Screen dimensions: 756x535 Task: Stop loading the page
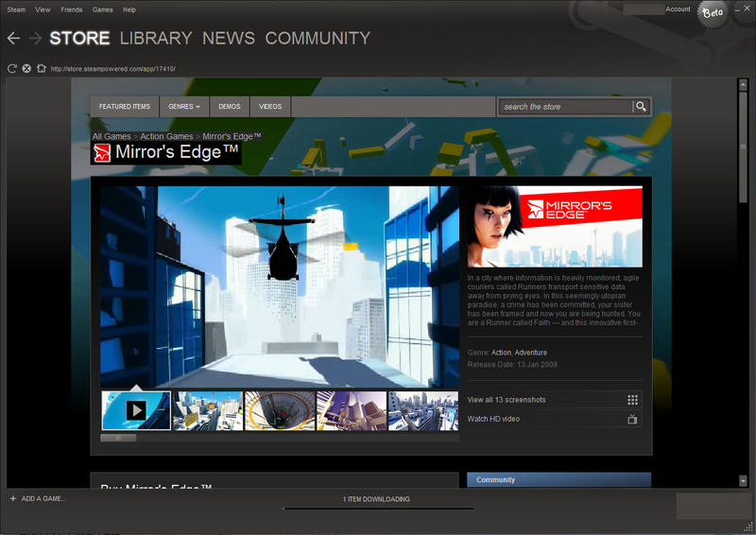[26, 68]
